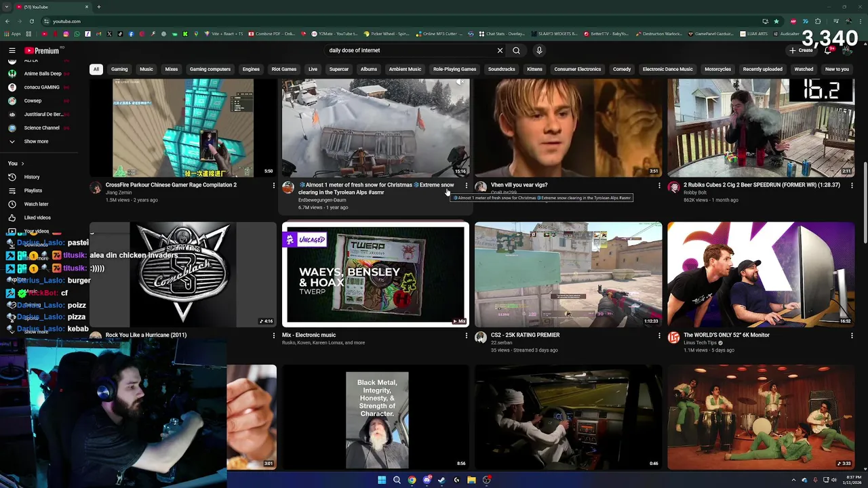
Task: Open options for 2 Rubiks Cubes video
Action: click(x=851, y=185)
